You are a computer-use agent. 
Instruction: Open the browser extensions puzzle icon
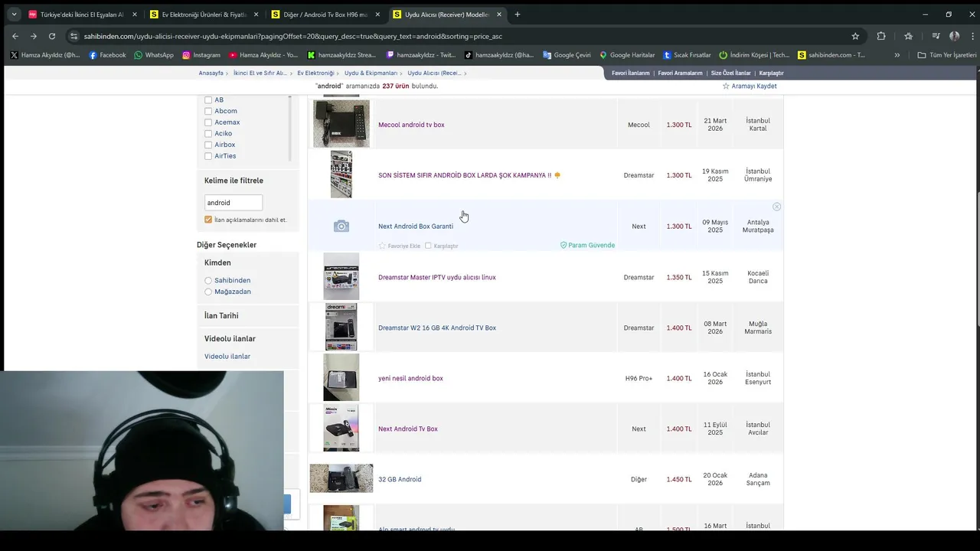(x=881, y=36)
